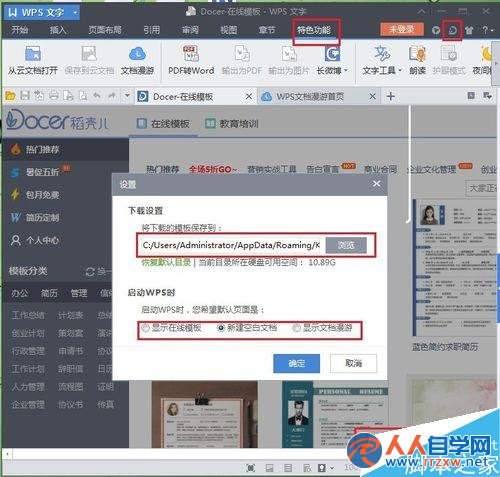Click the open folder icon in quick toolbar

10,96
